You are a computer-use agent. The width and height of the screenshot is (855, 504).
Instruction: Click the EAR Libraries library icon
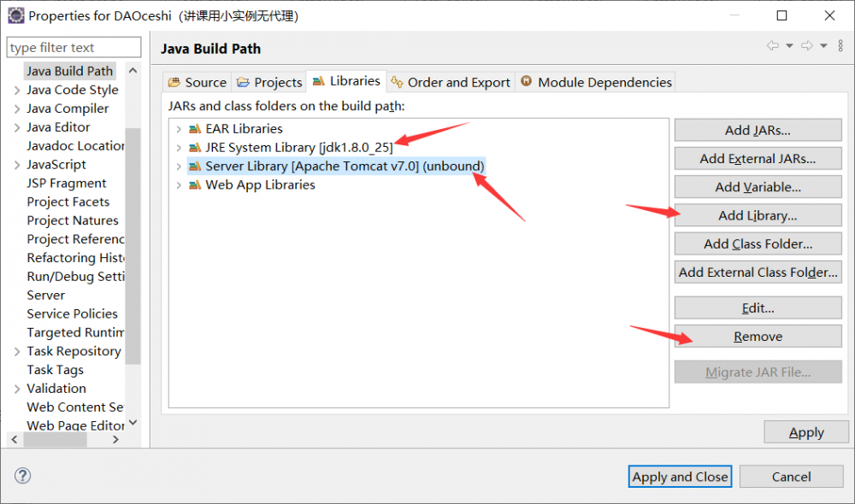coord(195,129)
